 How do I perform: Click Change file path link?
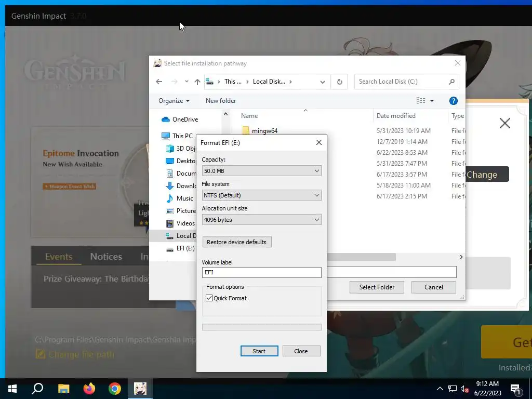point(75,354)
